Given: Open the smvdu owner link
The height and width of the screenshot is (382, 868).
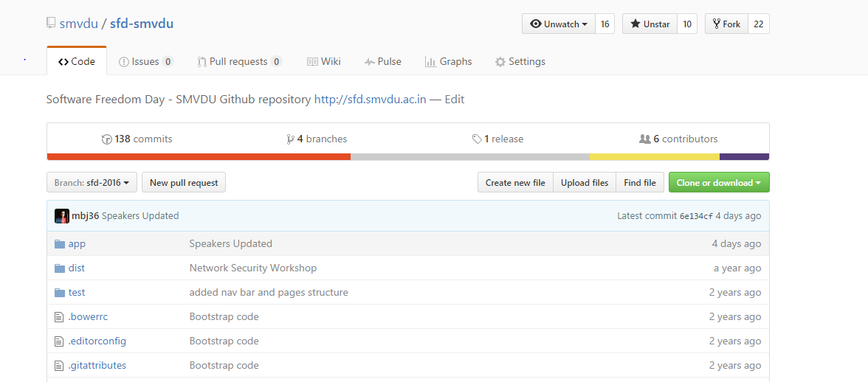Looking at the screenshot, I should pos(78,24).
